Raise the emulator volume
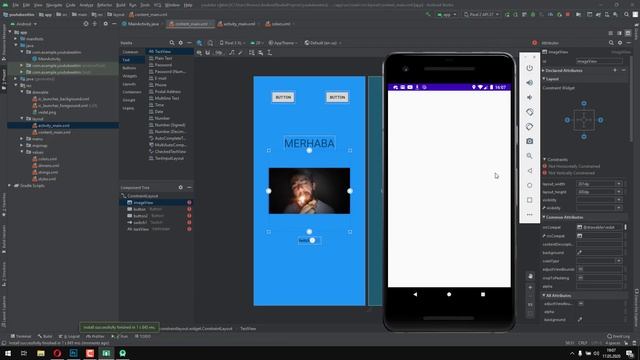Viewport: 640px width, 360px height. 529,82
